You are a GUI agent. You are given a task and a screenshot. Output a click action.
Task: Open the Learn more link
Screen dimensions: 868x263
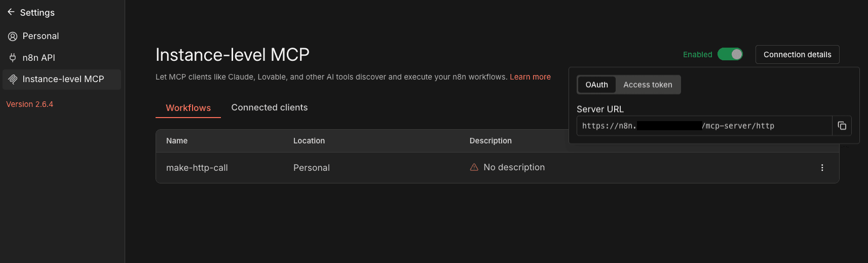[530, 77]
